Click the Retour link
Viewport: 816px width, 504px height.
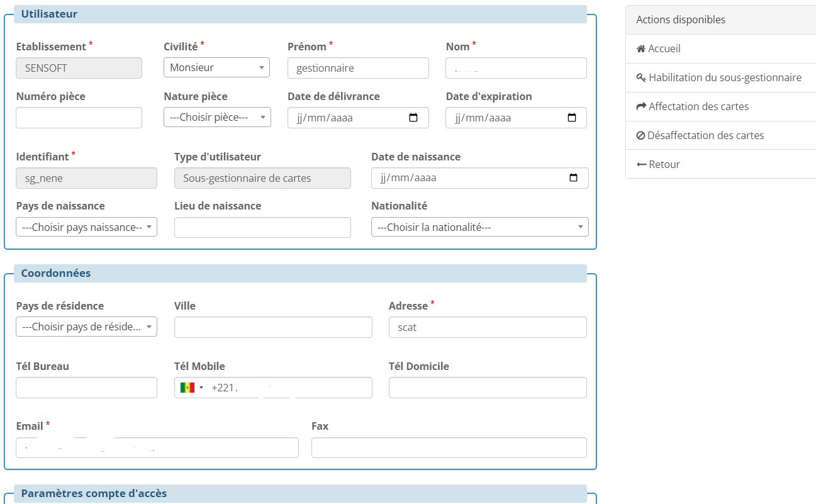pyautogui.click(x=664, y=165)
